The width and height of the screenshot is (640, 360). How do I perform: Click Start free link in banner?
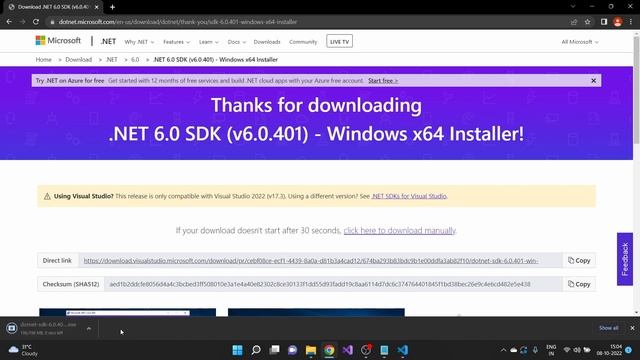383,81
